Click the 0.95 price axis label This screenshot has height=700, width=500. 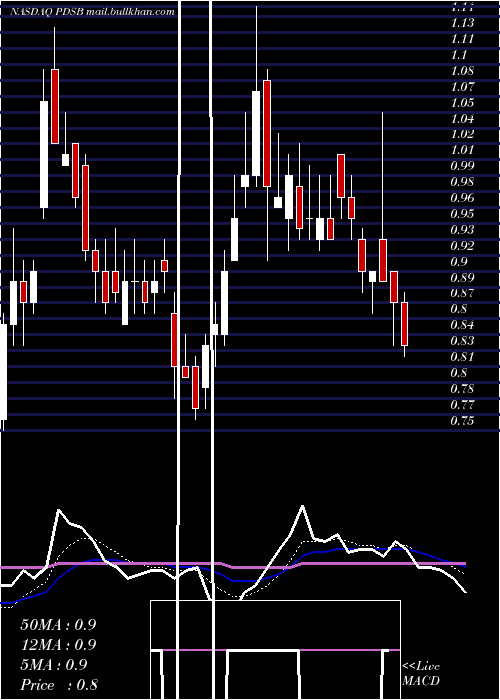point(462,213)
